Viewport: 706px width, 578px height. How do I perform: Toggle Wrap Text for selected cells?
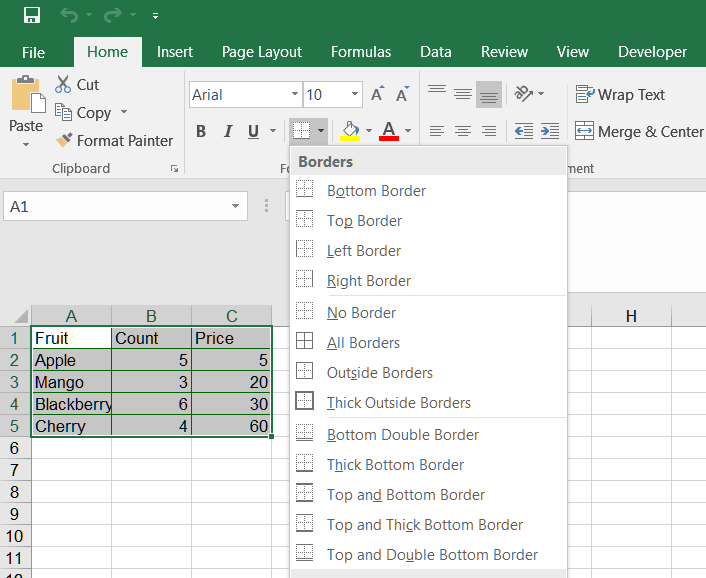pos(620,95)
